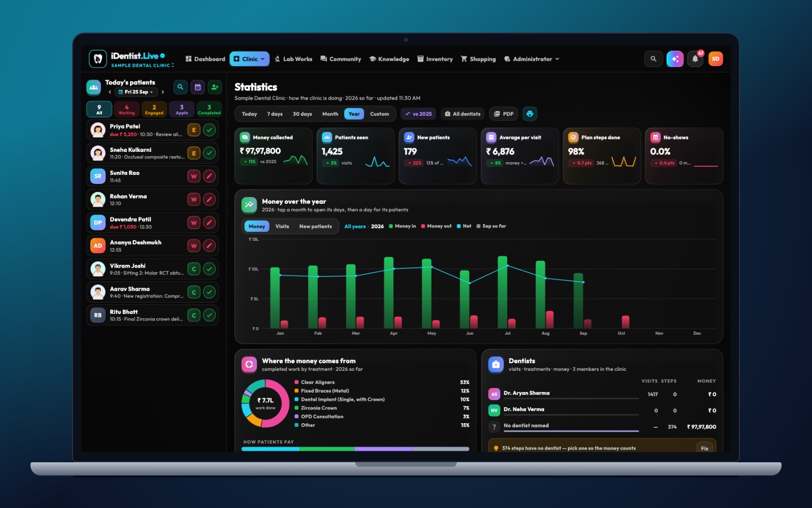This screenshot has width=812, height=508.
Task: Toggle Money in legend series
Action: click(402, 226)
